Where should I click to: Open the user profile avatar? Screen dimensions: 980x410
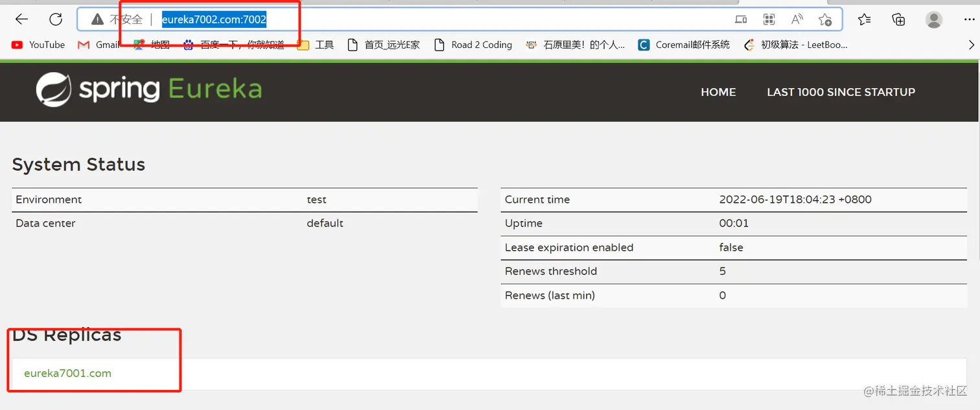coord(934,19)
